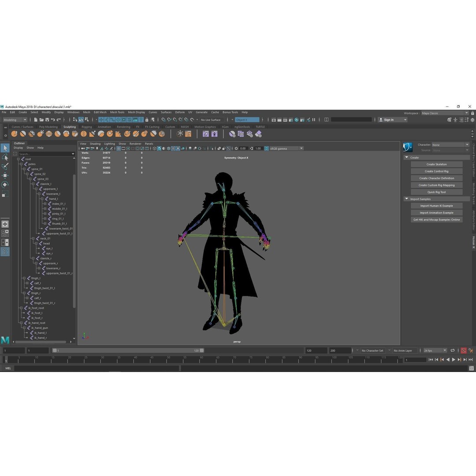
Task: Select the arrow Select tool in toolbox
Action: 5,148
